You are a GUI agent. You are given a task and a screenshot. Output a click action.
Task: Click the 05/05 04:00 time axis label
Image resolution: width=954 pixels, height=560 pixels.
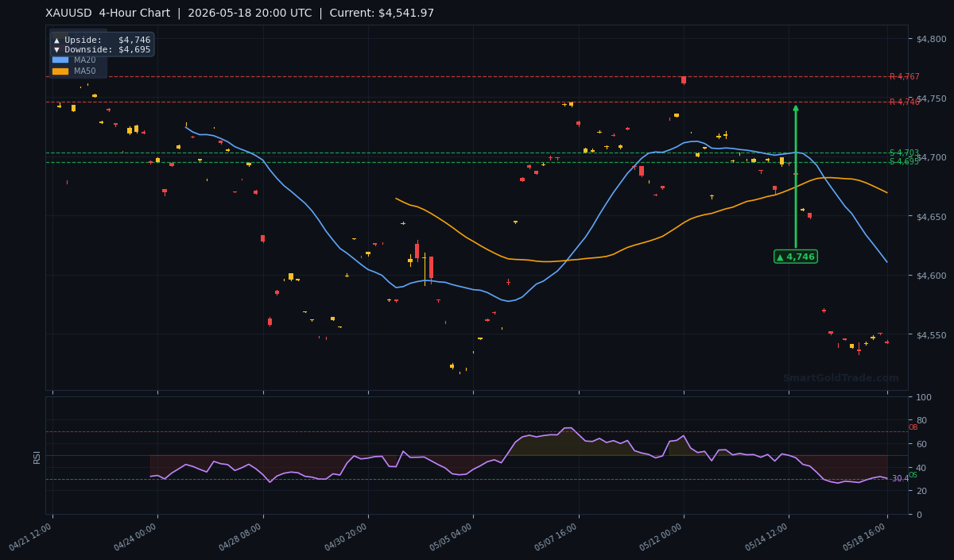tap(452, 538)
